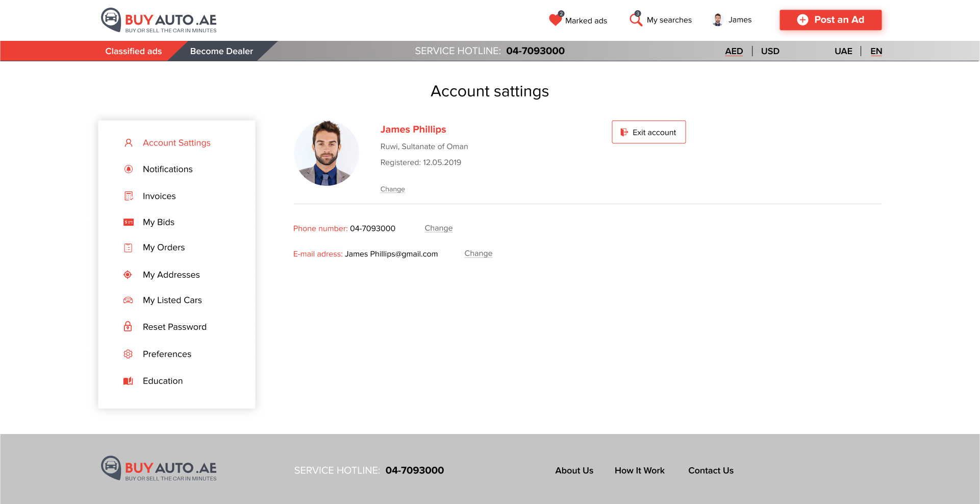Viewport: 980px width, 504px height.
Task: Click Change link next to phone number
Action: tap(439, 228)
